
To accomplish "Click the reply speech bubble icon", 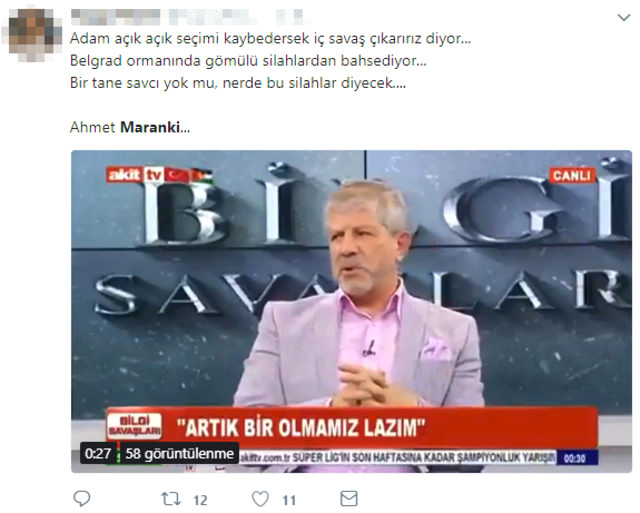I will click(x=82, y=498).
